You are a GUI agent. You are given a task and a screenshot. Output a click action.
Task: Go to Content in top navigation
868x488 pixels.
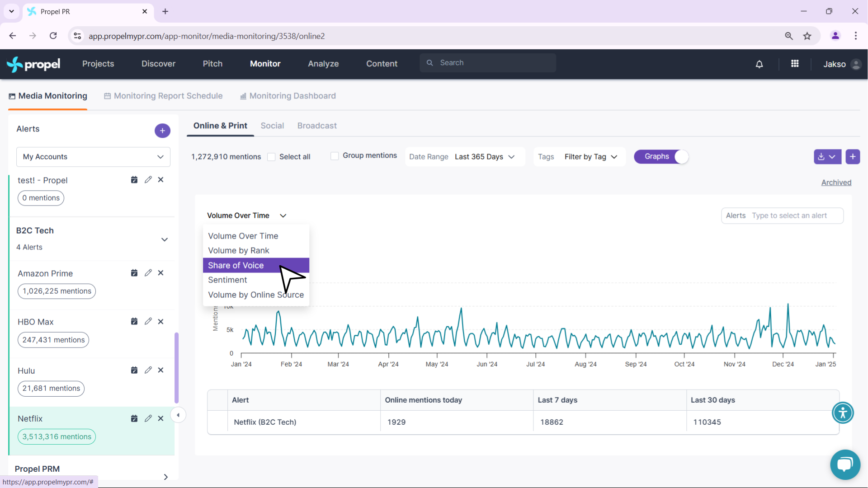tap(382, 64)
